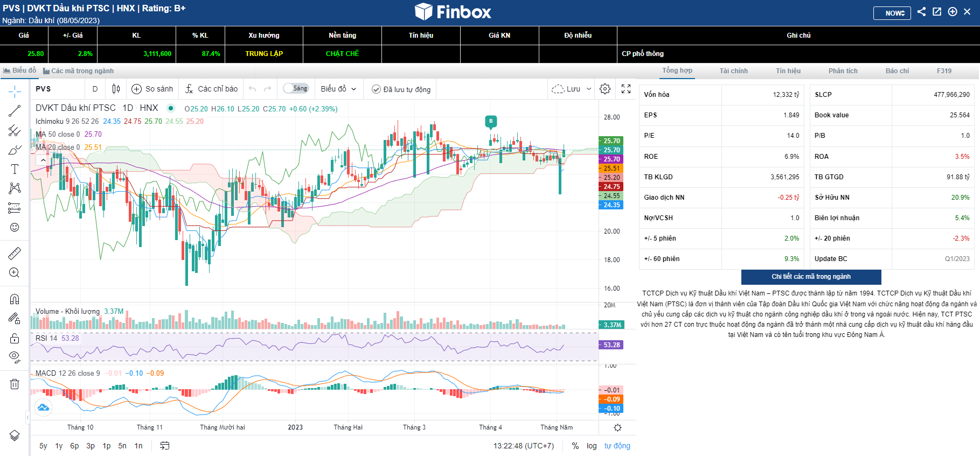
Task: Collapse the indicator legend arrow
Action: point(43,160)
